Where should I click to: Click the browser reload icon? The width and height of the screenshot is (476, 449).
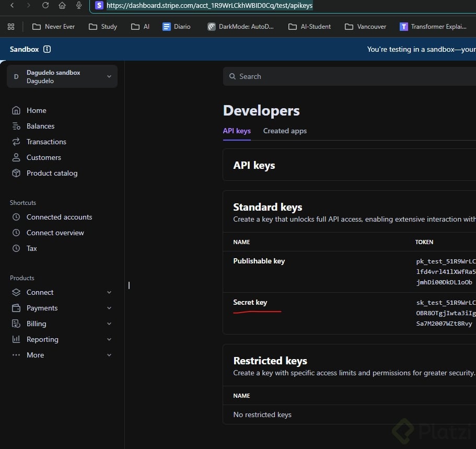(45, 5)
